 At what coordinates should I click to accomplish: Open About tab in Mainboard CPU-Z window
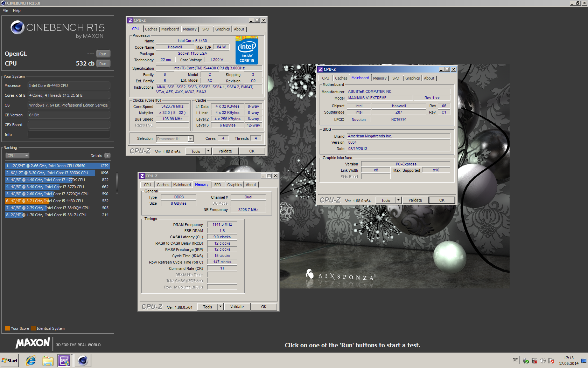click(429, 78)
